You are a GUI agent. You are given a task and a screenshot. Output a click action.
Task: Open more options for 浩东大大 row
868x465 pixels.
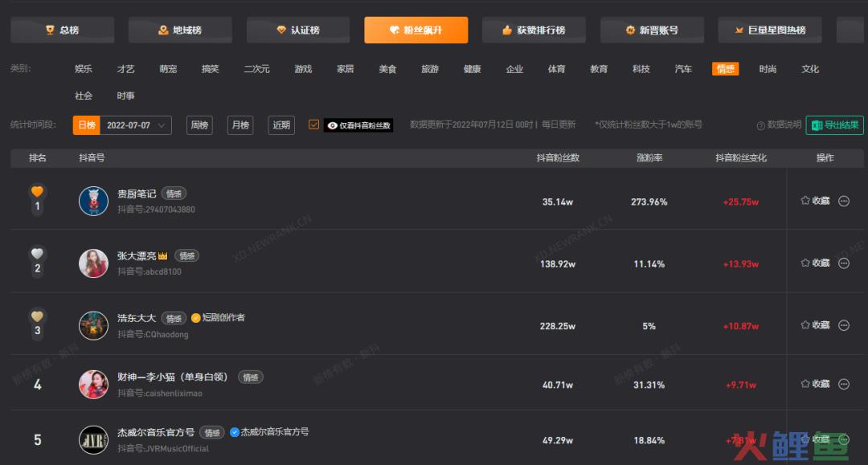click(x=844, y=326)
